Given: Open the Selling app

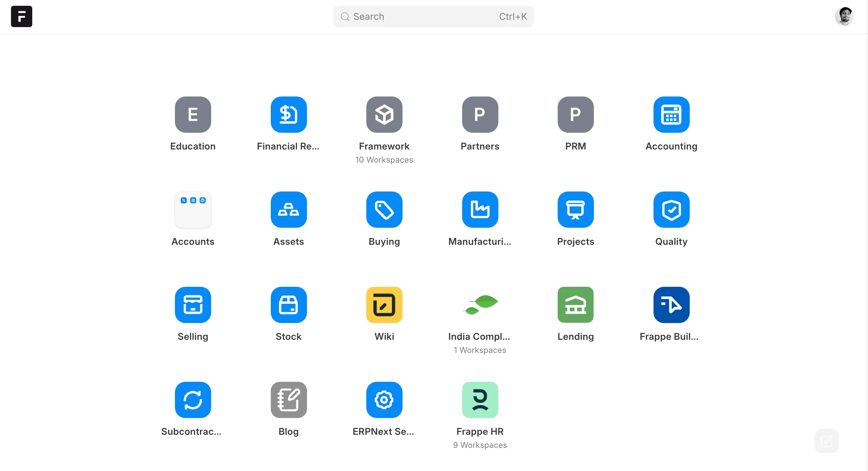Looking at the screenshot, I should click(193, 305).
